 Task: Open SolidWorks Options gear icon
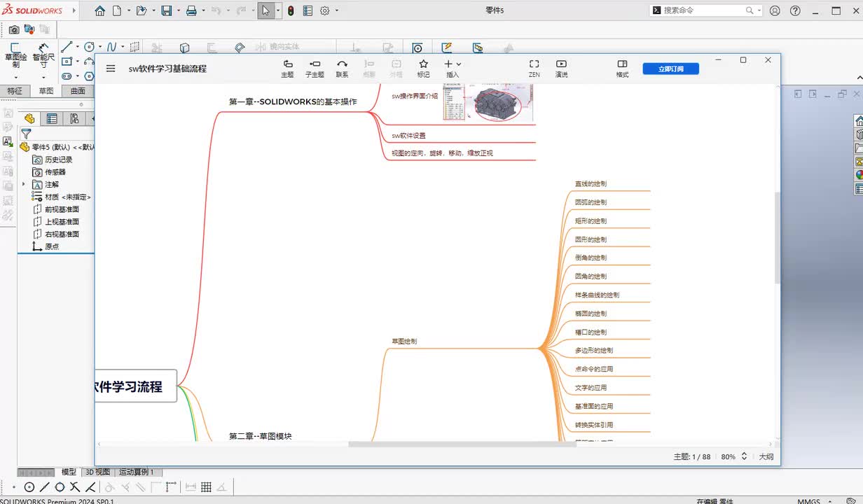click(325, 10)
